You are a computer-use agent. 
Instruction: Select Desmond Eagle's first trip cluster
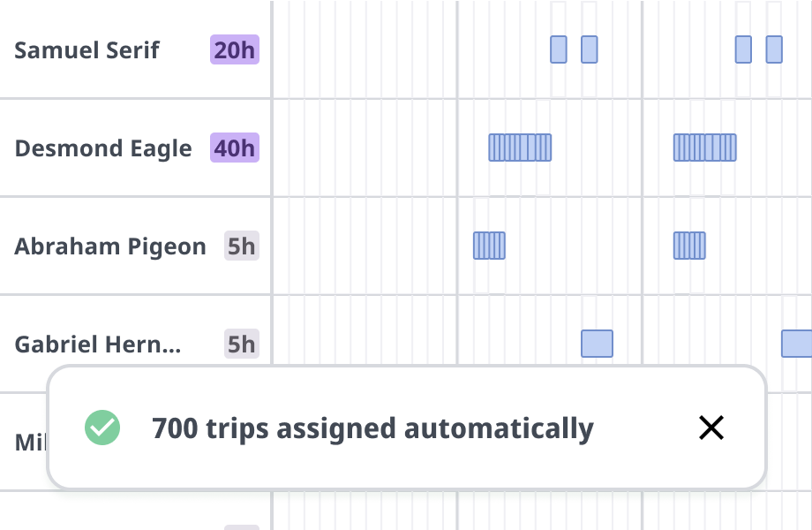click(x=520, y=148)
